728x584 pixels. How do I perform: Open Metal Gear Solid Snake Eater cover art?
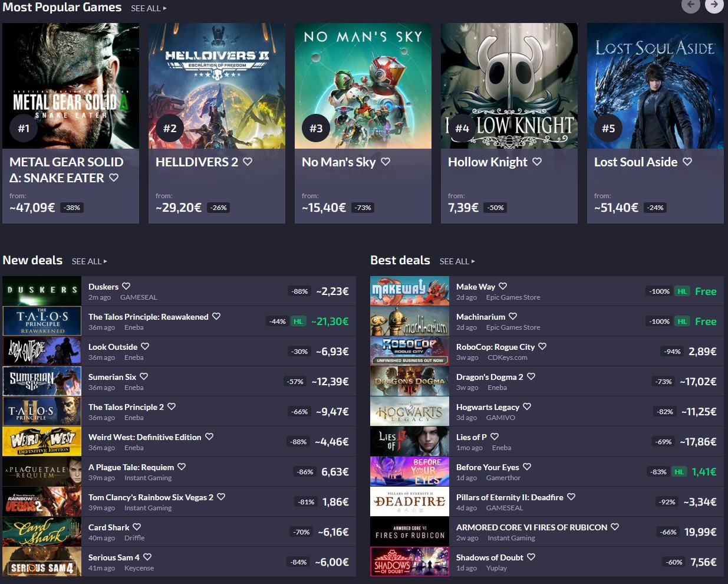(71, 86)
